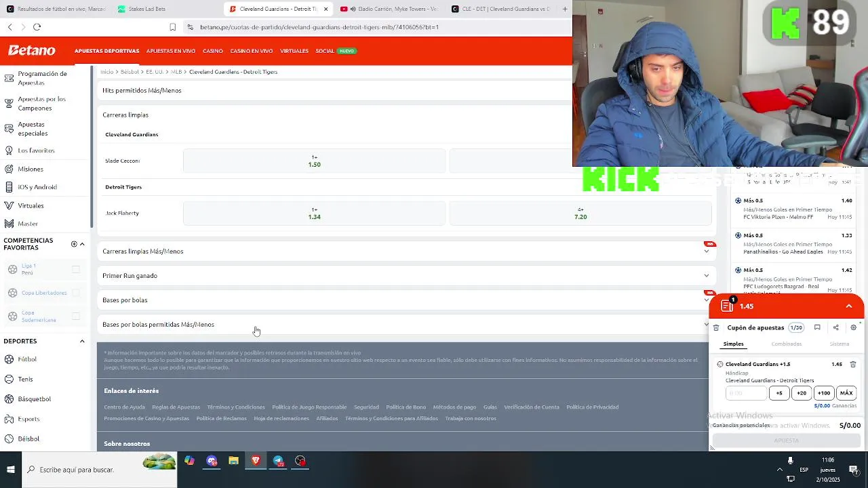Image resolution: width=868 pixels, height=488 pixels.
Task: Click the stake amount input field
Action: [x=746, y=393]
